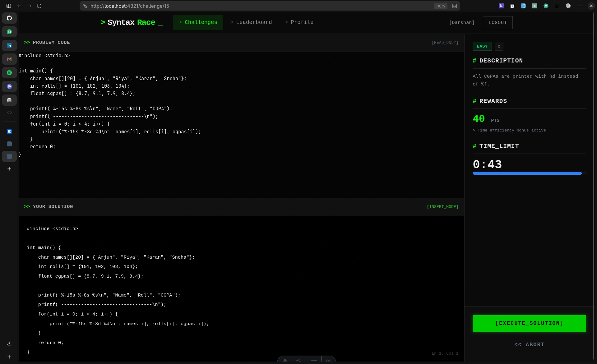Screen dimensions: 597x364
Task: Reload the current challenge page
Action: (x=39, y=6)
